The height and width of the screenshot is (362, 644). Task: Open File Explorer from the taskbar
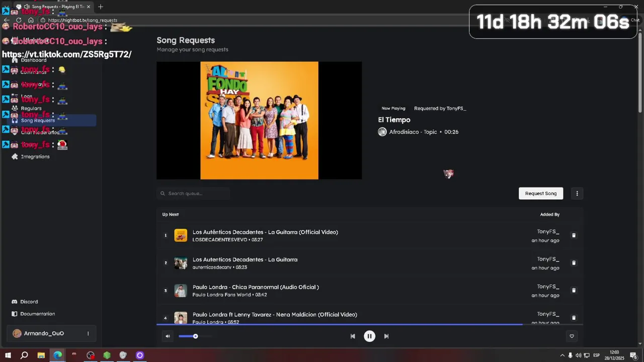41,355
